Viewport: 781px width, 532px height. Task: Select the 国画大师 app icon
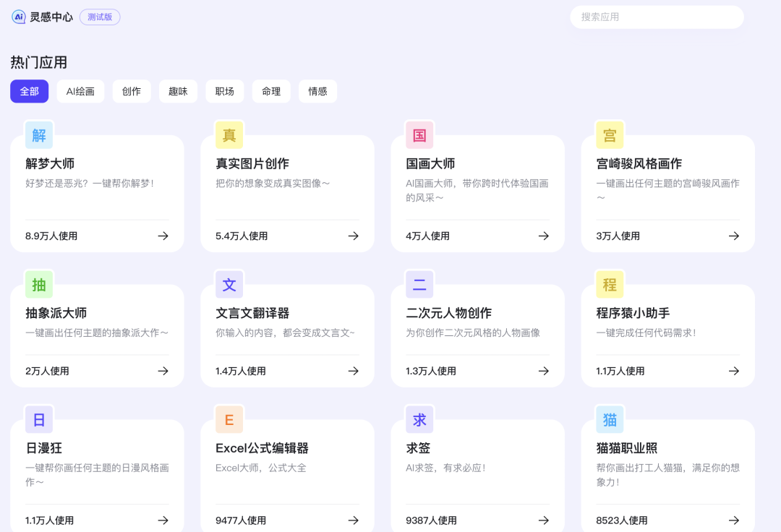click(x=419, y=135)
